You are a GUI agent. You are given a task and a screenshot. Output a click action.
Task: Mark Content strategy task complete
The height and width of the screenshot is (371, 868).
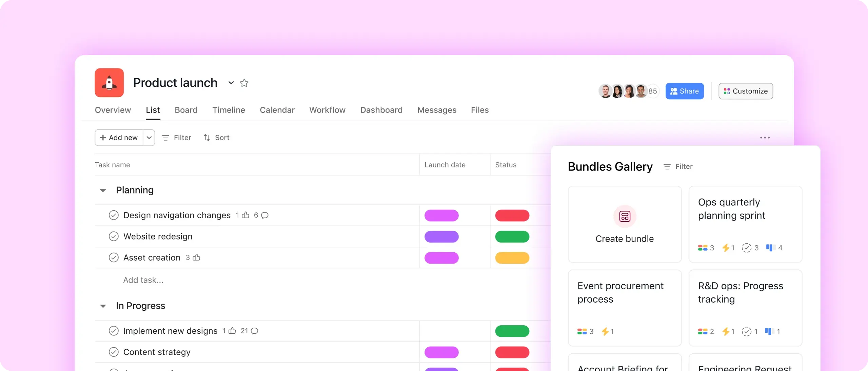point(114,352)
